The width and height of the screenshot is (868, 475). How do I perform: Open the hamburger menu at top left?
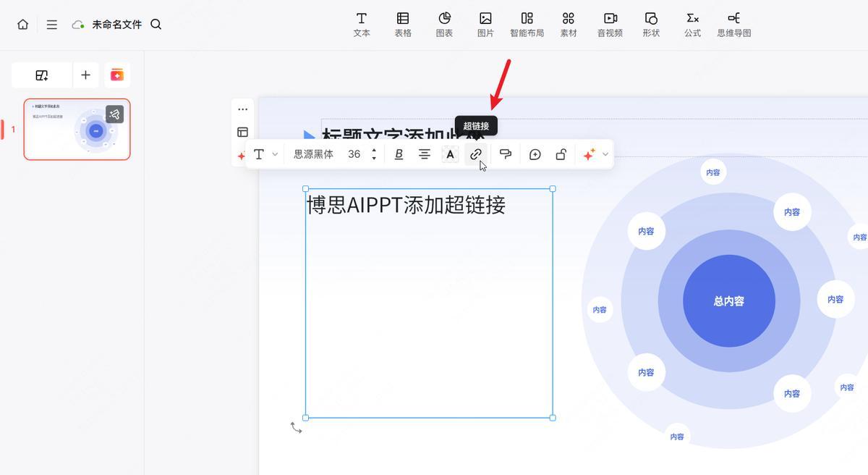(x=51, y=24)
